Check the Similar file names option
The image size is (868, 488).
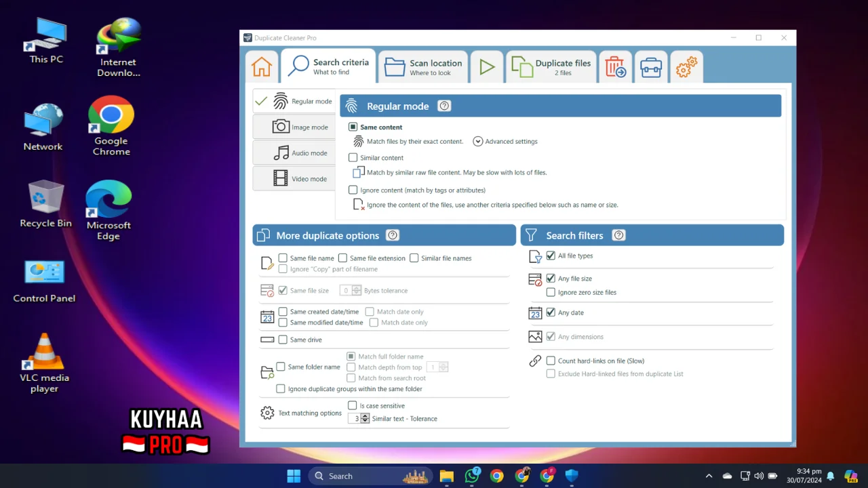[414, 258]
